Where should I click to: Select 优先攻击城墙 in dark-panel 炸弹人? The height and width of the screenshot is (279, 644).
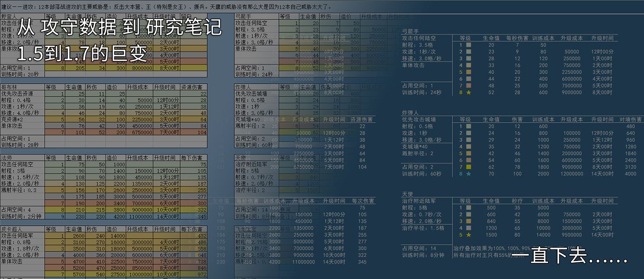point(419,120)
